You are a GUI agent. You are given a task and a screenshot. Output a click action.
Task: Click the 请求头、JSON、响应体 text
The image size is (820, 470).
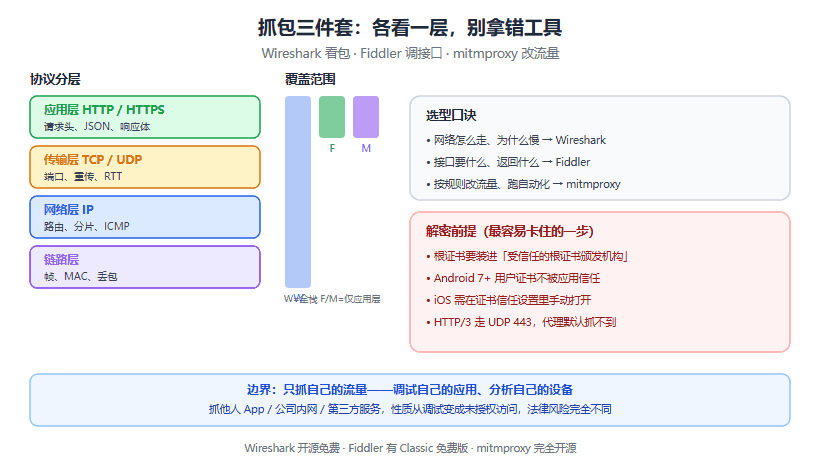97,127
